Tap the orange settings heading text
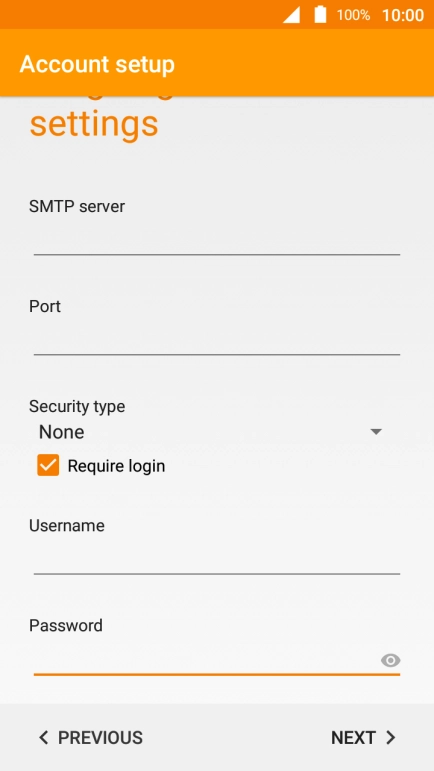This screenshot has height=771, width=434. [94, 124]
